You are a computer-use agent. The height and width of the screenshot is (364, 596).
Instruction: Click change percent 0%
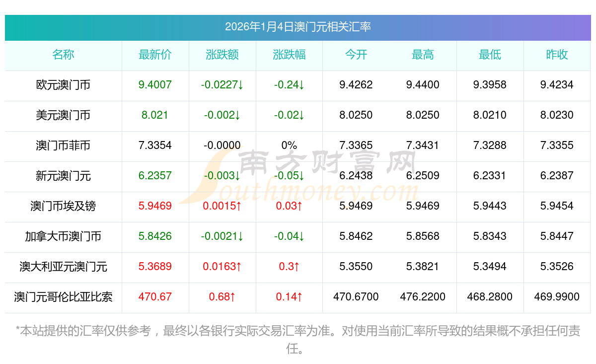(289, 146)
